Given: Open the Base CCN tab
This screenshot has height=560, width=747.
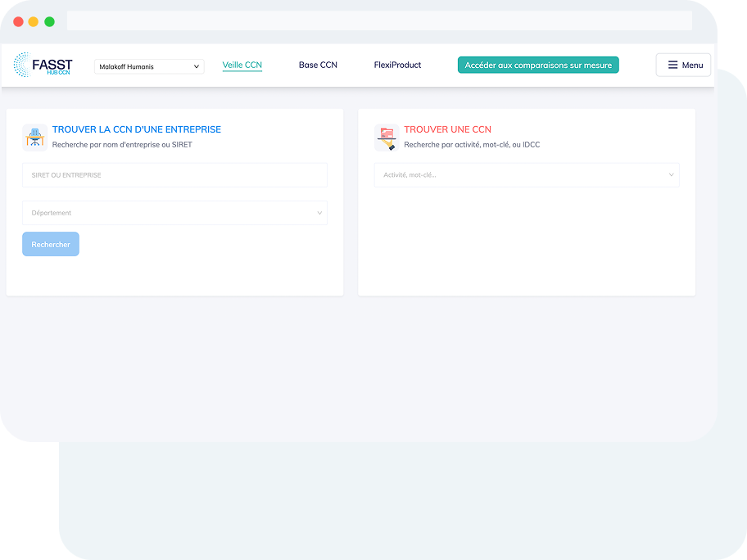Looking at the screenshot, I should click(x=318, y=65).
